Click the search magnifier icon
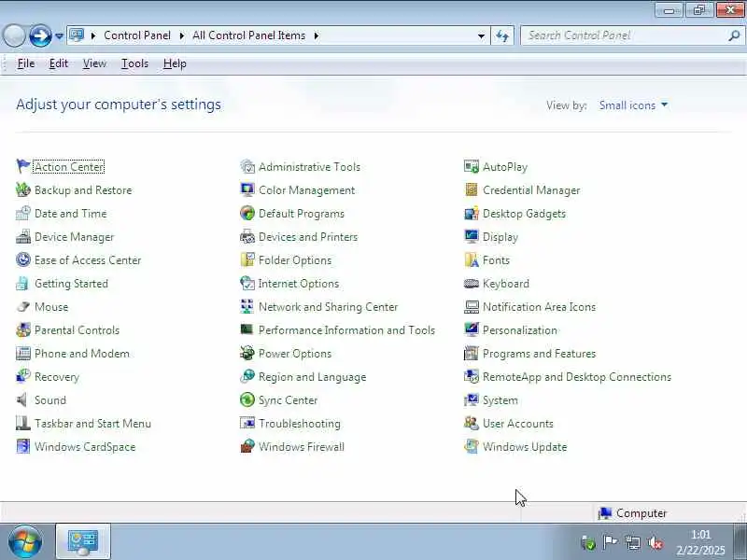Image resolution: width=747 pixels, height=560 pixels. (734, 35)
